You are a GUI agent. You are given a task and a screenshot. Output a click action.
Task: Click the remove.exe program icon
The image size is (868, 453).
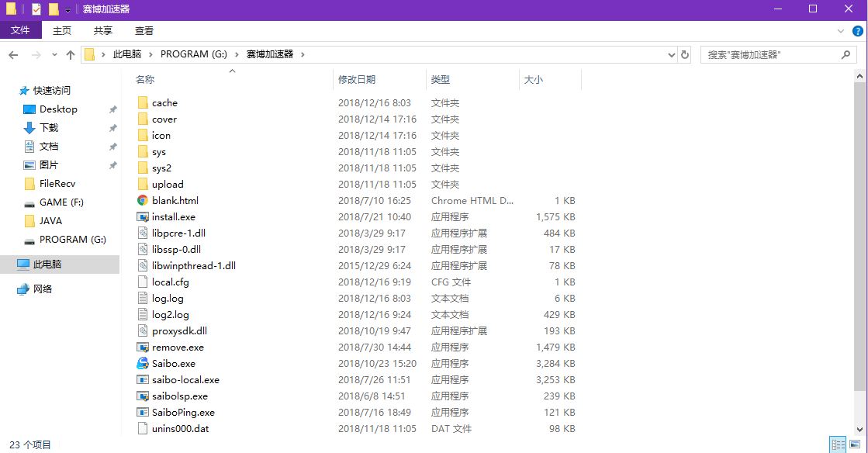click(143, 348)
